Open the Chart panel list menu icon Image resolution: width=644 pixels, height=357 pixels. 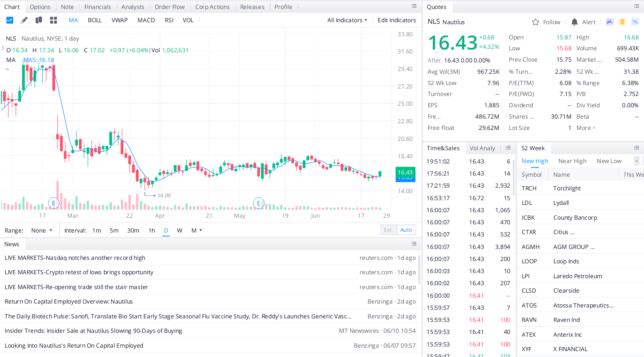414,6
